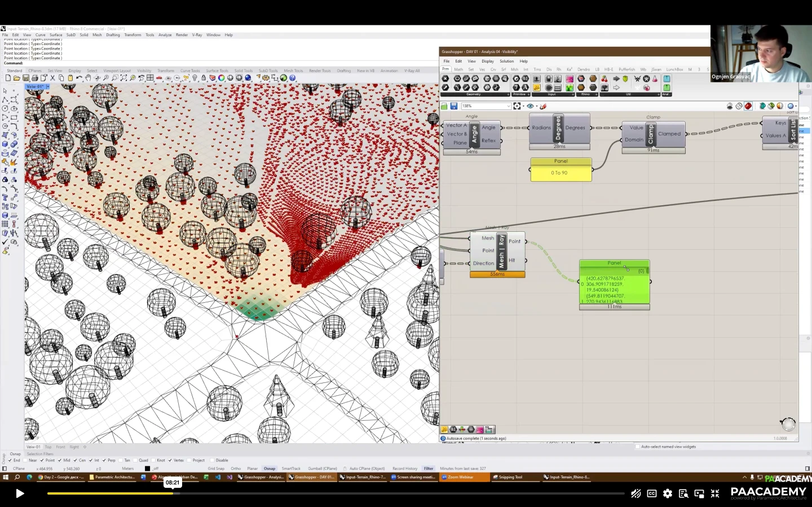Enable the Near osnap checkbox
This screenshot has height=507, width=812.
[x=26, y=460]
